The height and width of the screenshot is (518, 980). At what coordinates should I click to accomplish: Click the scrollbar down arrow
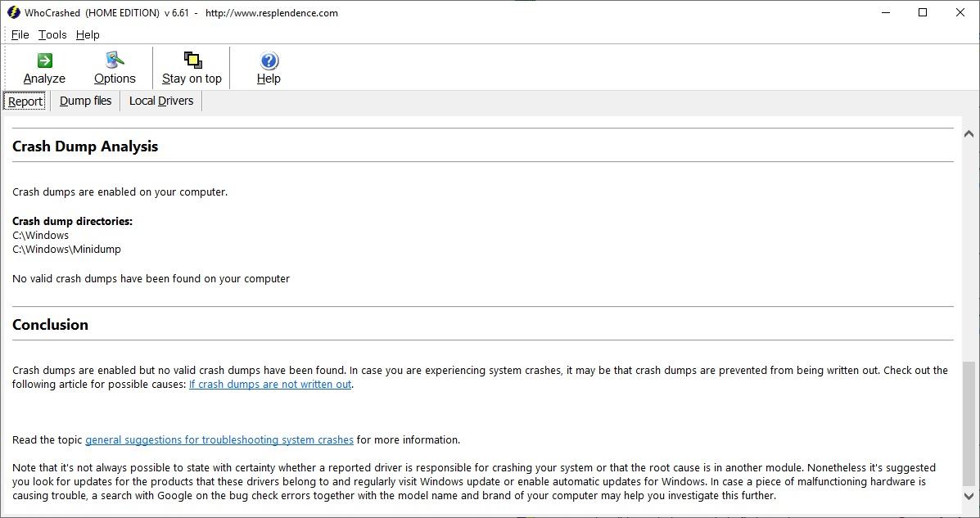coord(969,497)
